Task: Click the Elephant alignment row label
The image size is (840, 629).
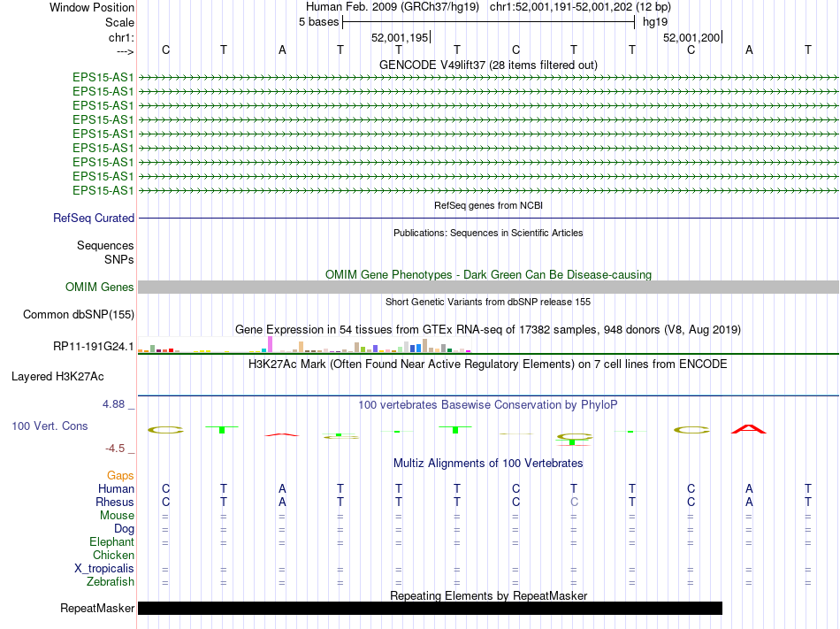Action: tap(111, 541)
